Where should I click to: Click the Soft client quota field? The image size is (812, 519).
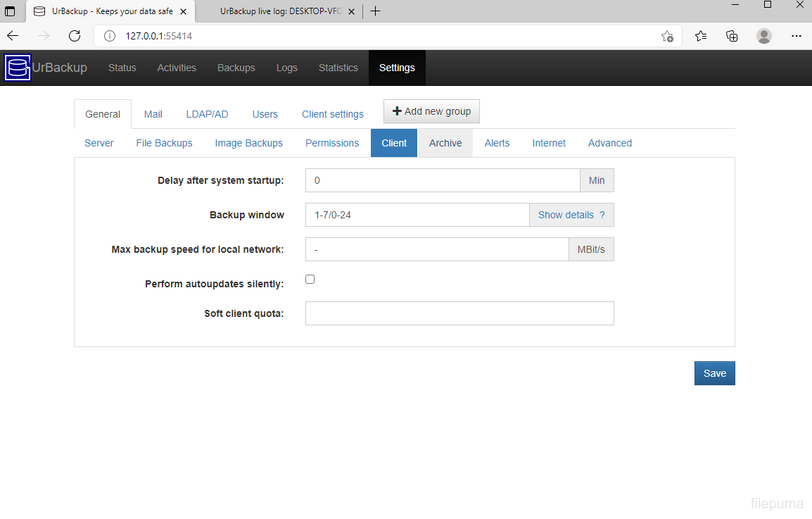(459, 313)
